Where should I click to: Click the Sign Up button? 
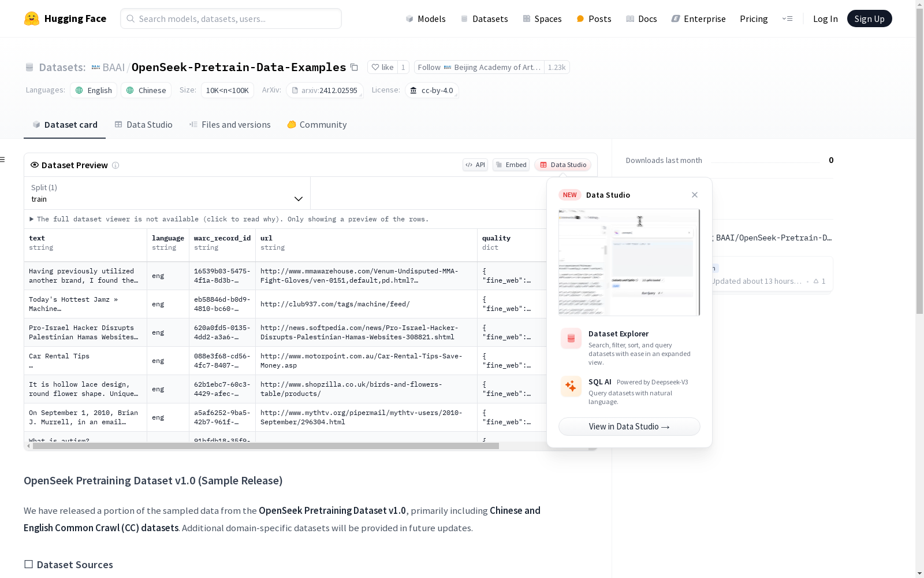pos(869,18)
